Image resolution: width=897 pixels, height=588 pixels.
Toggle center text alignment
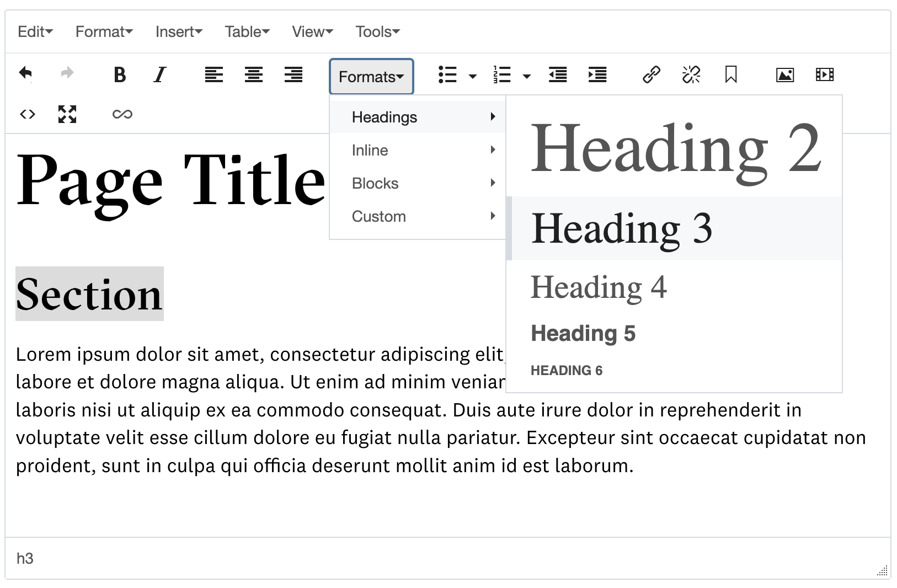(253, 75)
